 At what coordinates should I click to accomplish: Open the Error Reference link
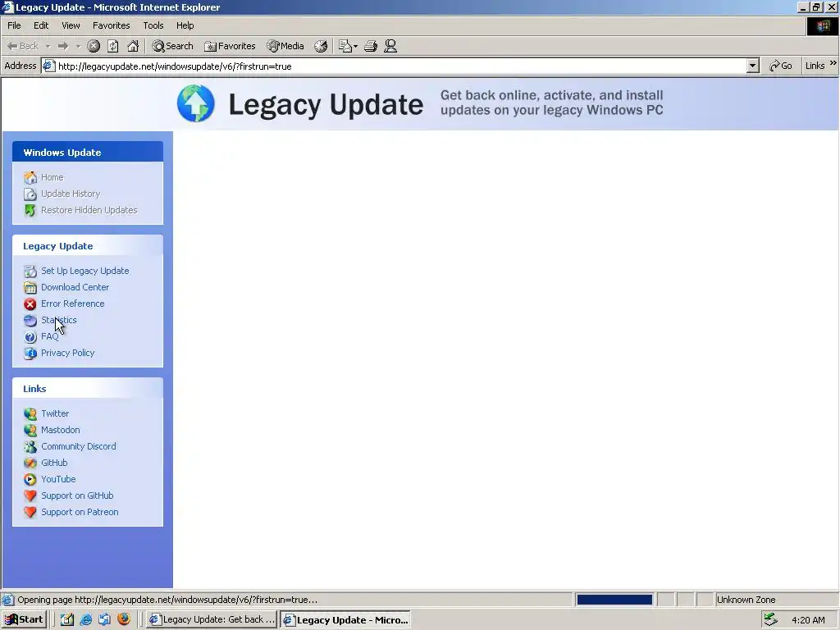[73, 304]
